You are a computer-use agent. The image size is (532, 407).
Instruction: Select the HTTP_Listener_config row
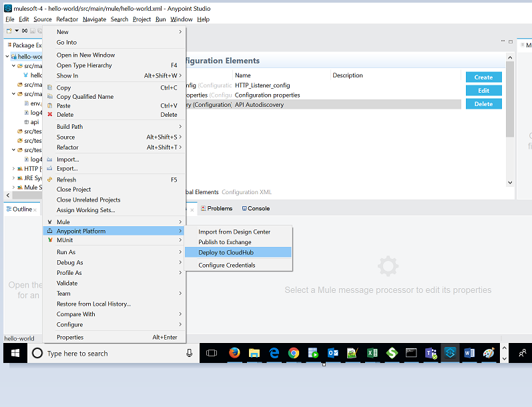323,85
